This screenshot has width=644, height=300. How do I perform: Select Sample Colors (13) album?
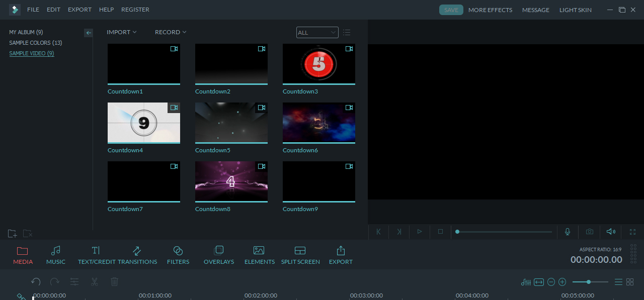click(x=36, y=43)
